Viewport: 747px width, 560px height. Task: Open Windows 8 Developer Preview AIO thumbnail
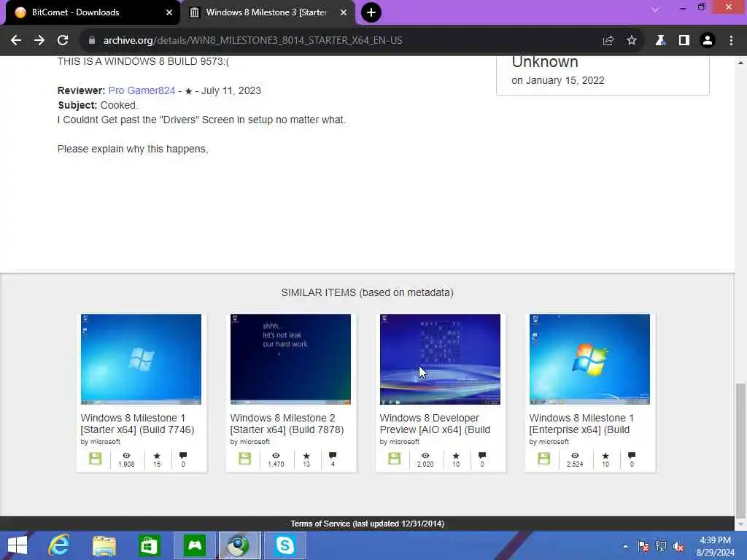click(440, 359)
